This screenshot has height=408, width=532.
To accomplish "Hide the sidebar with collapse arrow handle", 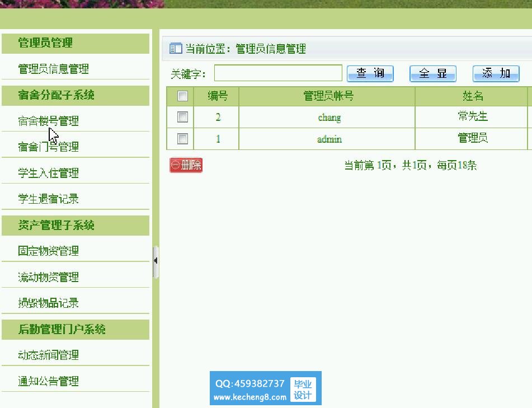I will 156,261.
